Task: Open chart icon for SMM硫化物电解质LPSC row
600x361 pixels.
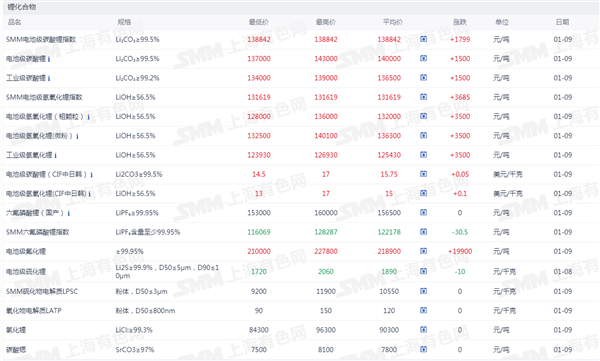Action: click(423, 291)
